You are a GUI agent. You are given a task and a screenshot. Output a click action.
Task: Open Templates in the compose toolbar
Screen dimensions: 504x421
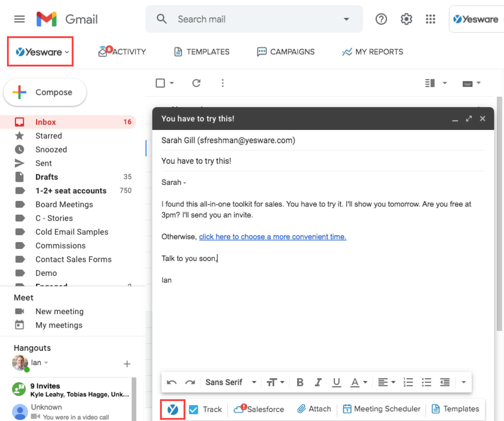pos(455,409)
